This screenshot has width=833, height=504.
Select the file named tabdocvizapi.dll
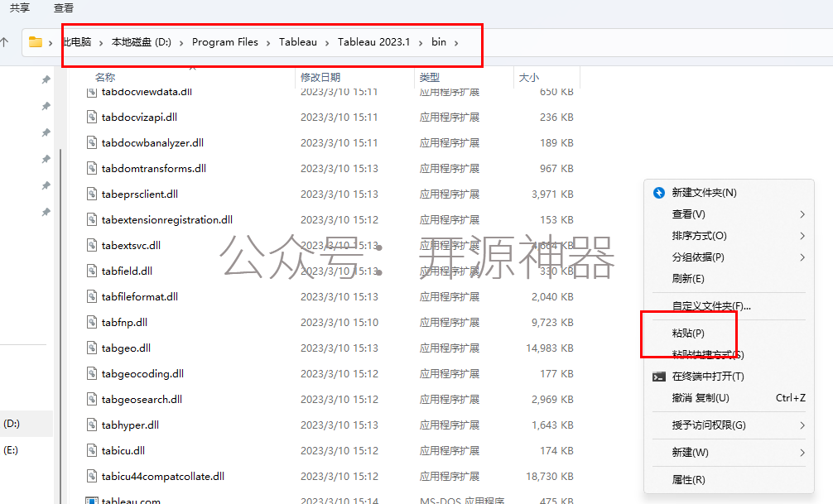tap(139, 117)
